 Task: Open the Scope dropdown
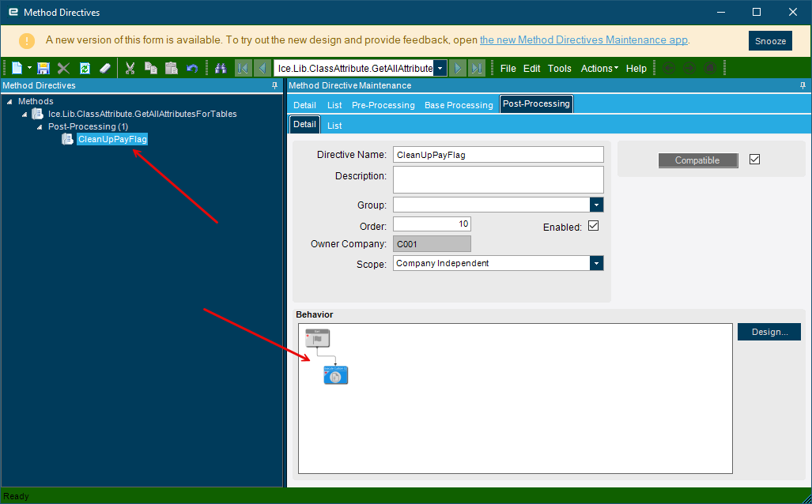[x=596, y=263]
